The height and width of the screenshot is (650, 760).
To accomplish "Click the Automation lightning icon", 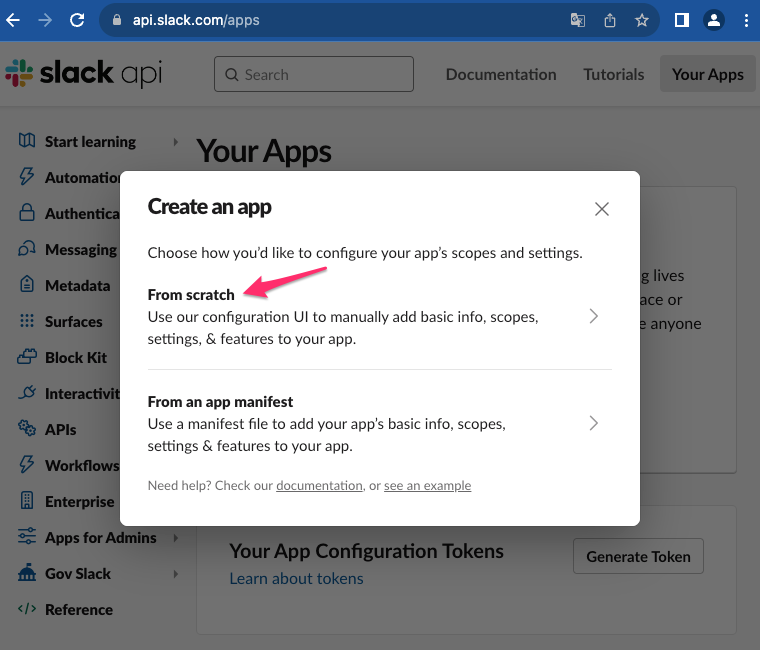I will 27,176.
